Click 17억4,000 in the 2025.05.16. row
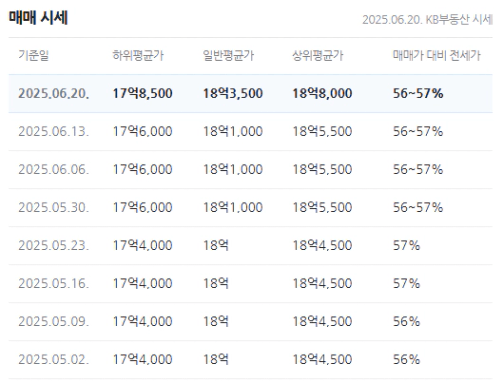This screenshot has height=383, width=503. click(142, 283)
